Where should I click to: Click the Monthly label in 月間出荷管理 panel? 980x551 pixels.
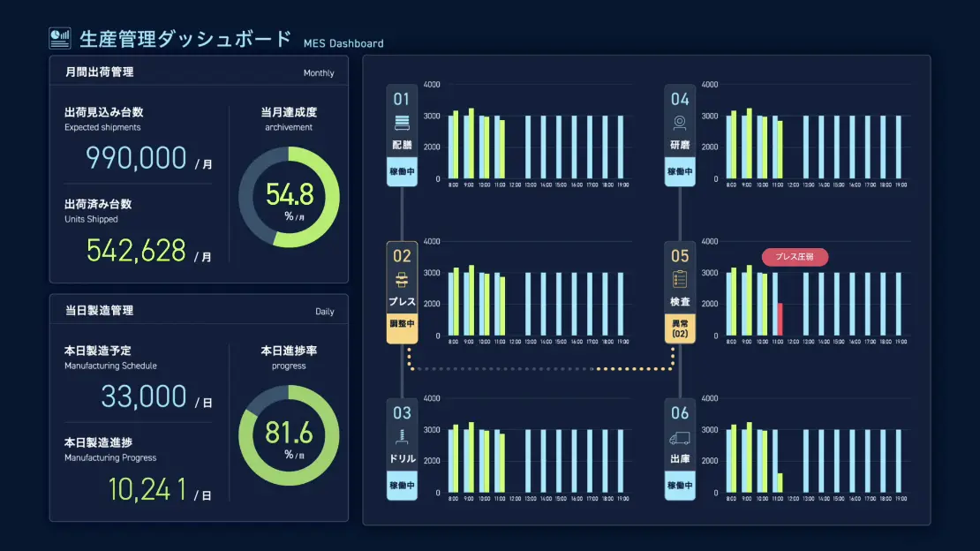click(319, 73)
